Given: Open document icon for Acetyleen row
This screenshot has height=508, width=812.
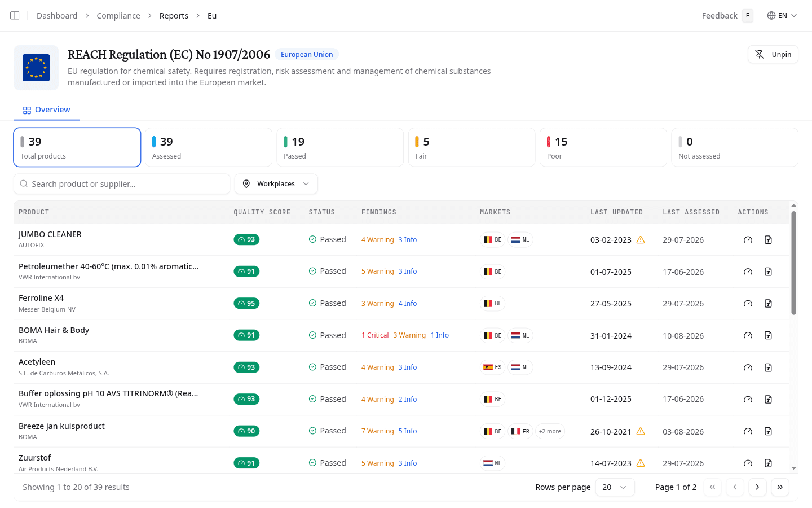Looking at the screenshot, I should pos(768,367).
